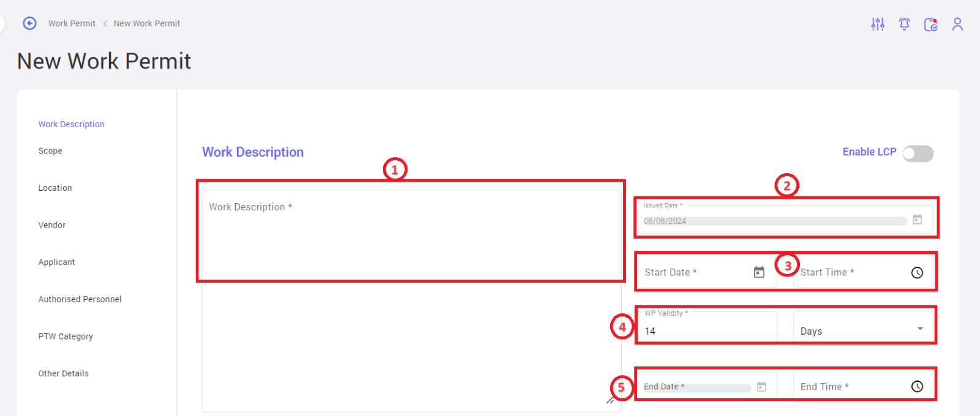The height and width of the screenshot is (416, 980).
Task: Click the End Date calendar icon
Action: point(761,387)
